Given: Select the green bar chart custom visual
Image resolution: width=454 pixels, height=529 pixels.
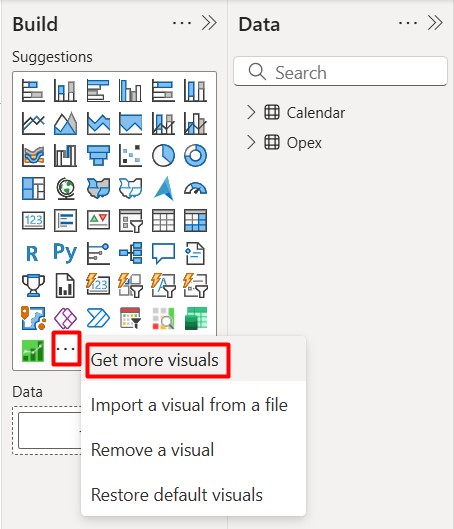Looking at the screenshot, I should click(x=33, y=351).
